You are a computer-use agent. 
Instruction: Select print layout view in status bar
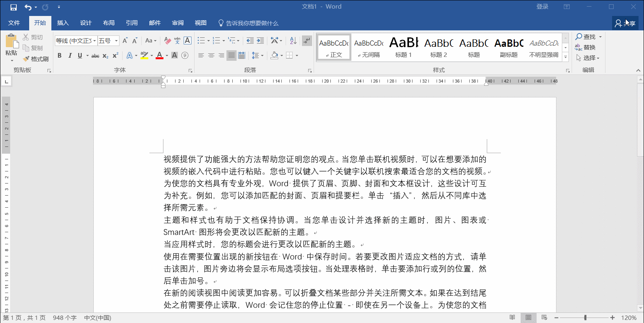click(x=528, y=318)
